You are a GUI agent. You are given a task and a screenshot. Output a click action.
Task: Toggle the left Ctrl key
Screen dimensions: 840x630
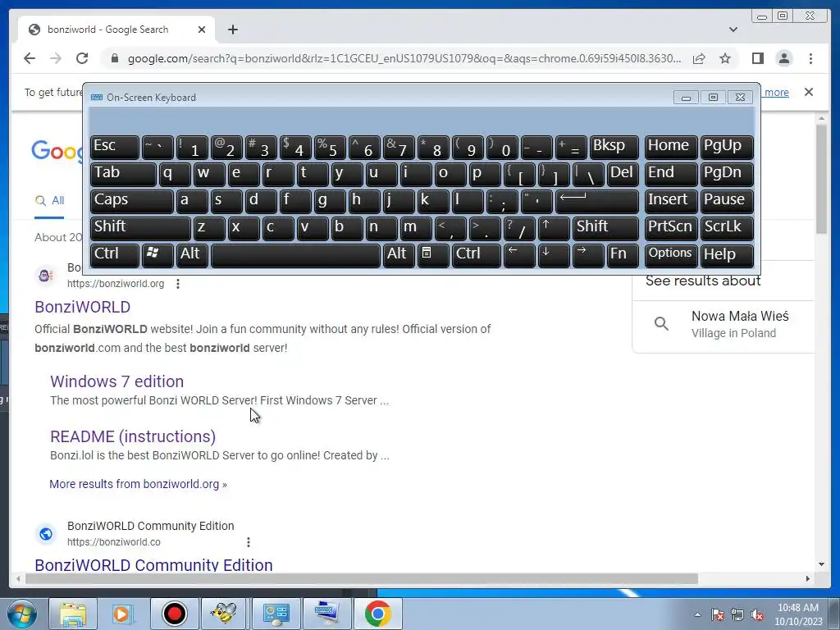(115, 255)
